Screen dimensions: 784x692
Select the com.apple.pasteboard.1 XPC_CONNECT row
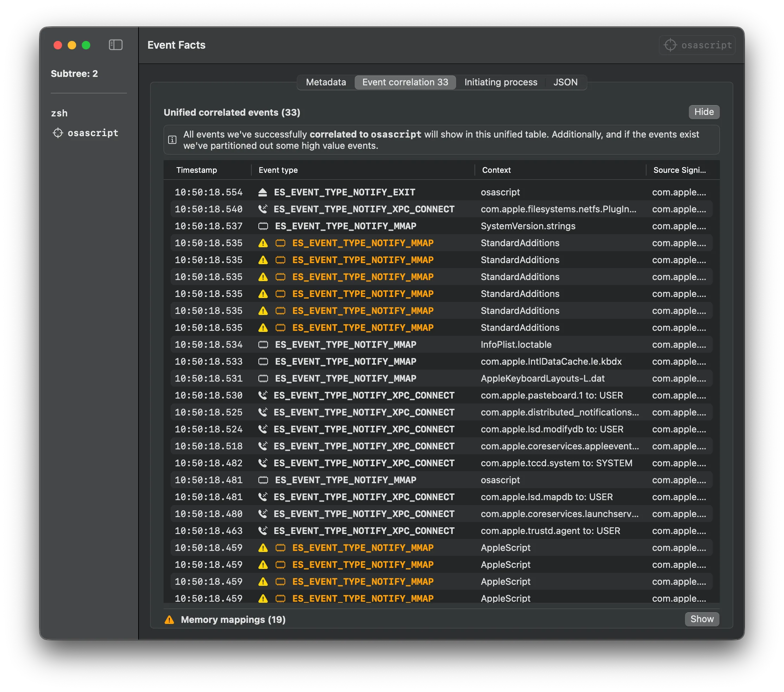point(441,395)
